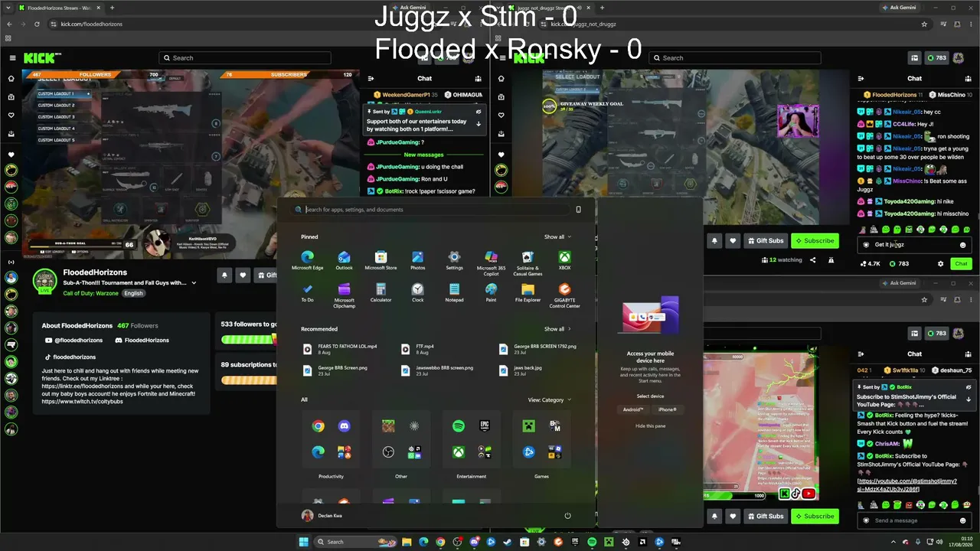The height and width of the screenshot is (551, 980).
Task: Send message with top-right green Chat button
Action: coord(961,264)
